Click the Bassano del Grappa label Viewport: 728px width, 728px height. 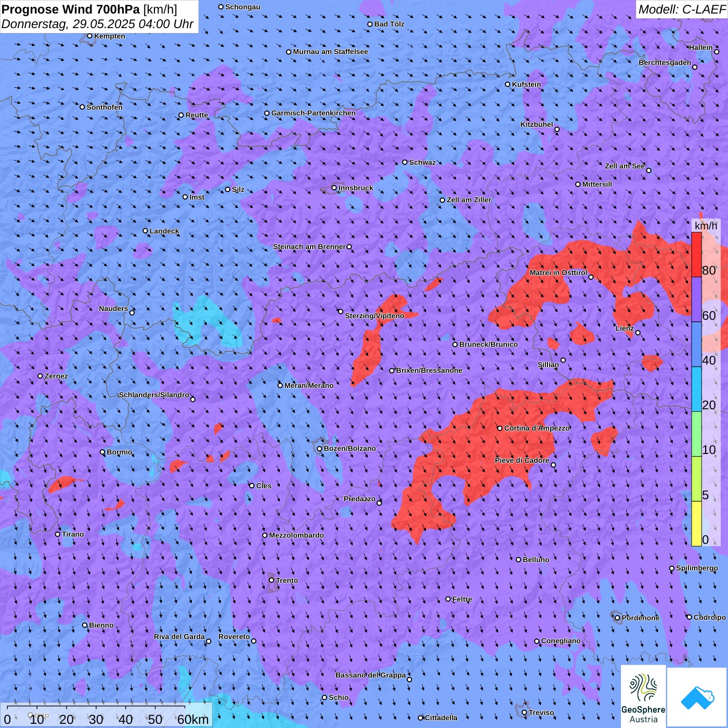(x=371, y=675)
